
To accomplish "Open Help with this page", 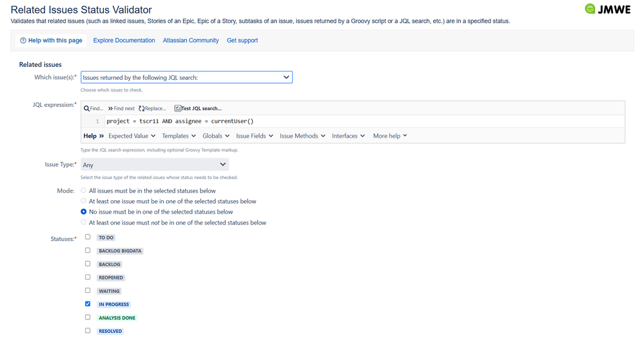I will point(51,40).
